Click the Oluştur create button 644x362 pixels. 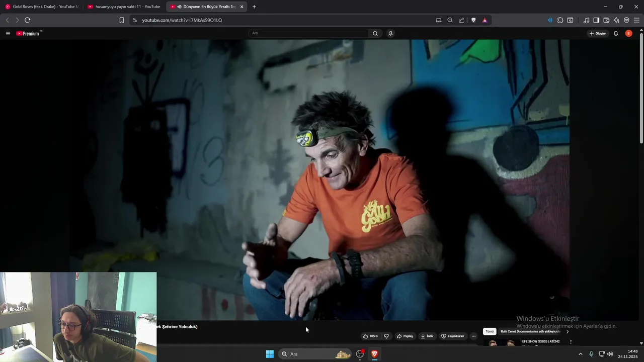[598, 34]
